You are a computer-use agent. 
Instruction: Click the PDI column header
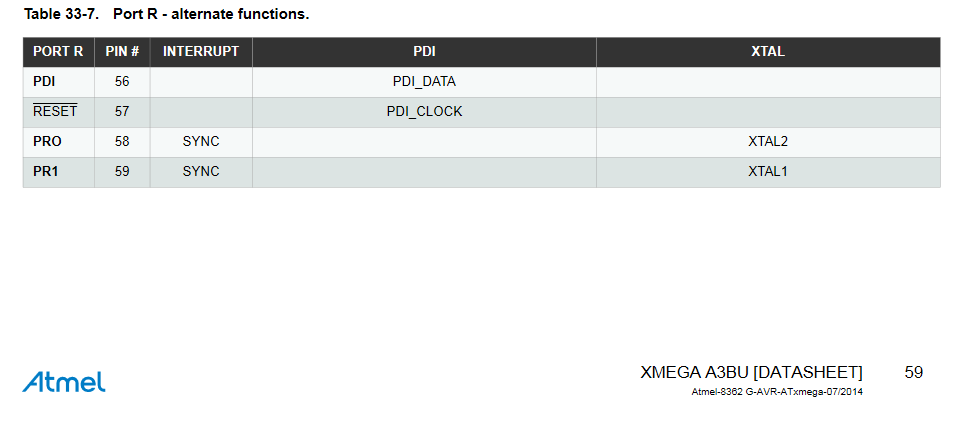click(424, 52)
